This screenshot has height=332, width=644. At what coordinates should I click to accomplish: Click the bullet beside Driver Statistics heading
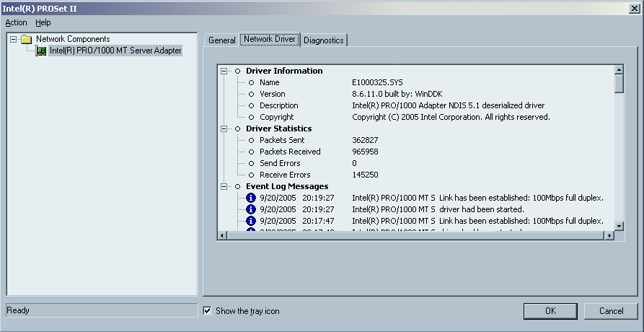(x=237, y=129)
